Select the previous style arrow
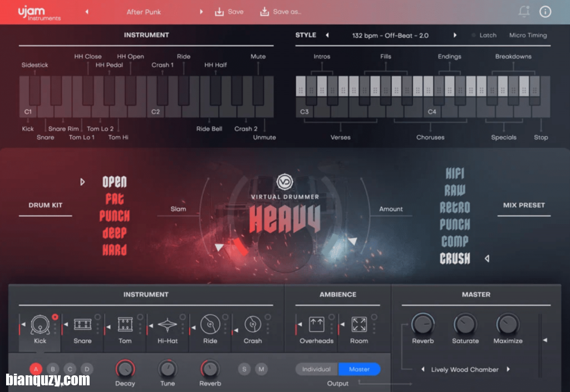The width and height of the screenshot is (570, 392). coord(327,35)
